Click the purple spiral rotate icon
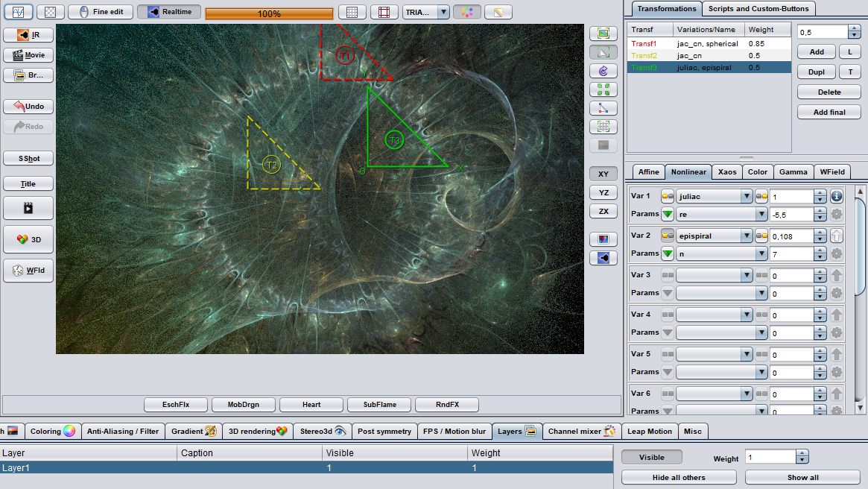Image resolution: width=868 pixels, height=489 pixels. pyautogui.click(x=604, y=71)
